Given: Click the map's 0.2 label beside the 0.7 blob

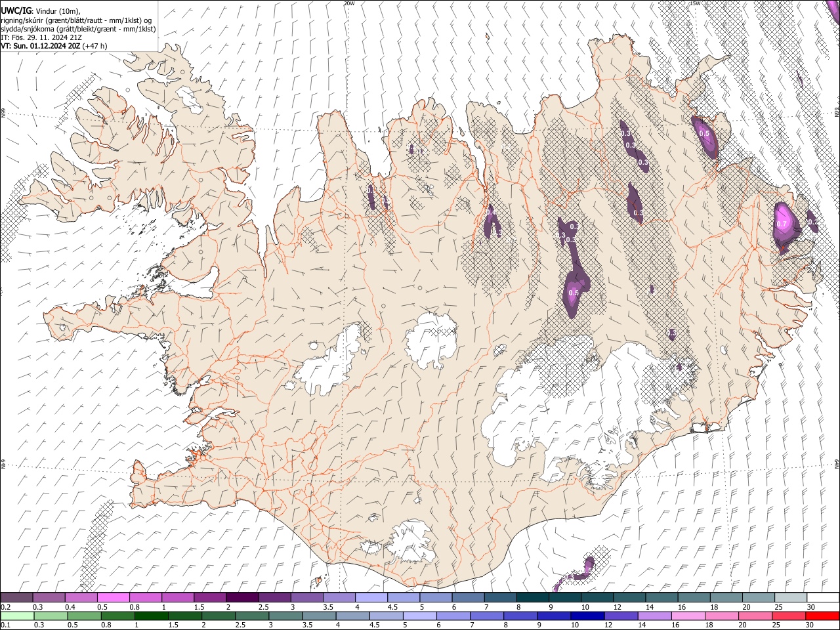Looking at the screenshot, I should tap(812, 222).
